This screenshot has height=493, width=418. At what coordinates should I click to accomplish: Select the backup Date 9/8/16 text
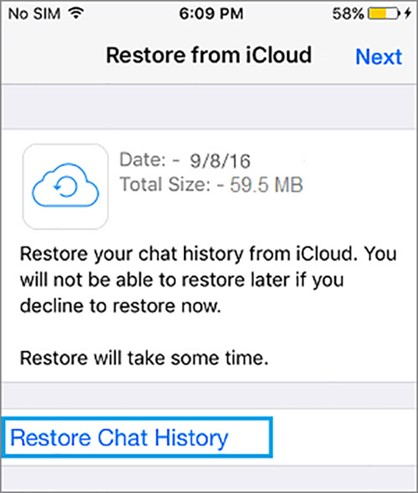(185, 160)
